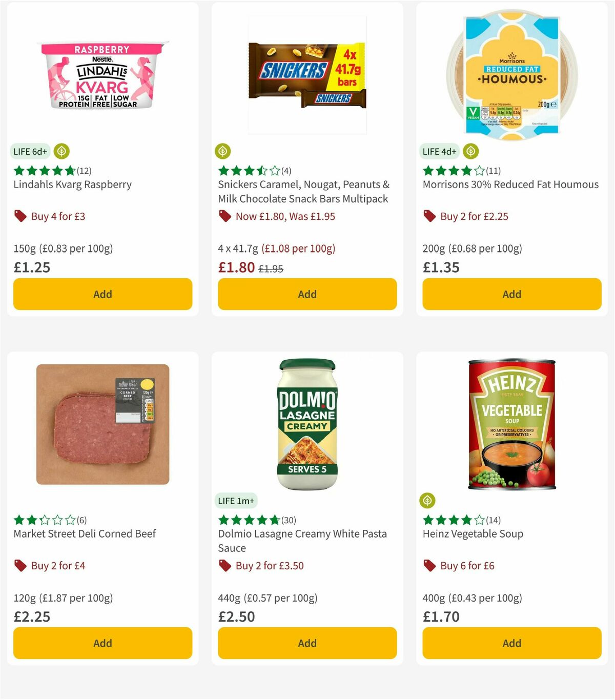Add Dolmio Lasagne Creamy sauce to basket
Screen dimensions: 615x700
click(307, 643)
